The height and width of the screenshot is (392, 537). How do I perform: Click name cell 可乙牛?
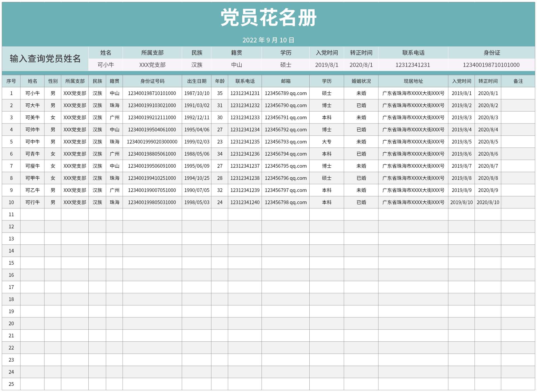[32, 190]
